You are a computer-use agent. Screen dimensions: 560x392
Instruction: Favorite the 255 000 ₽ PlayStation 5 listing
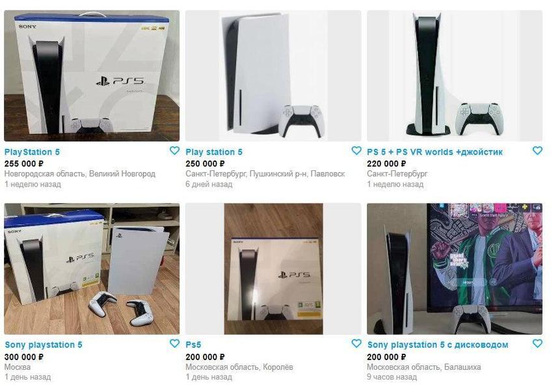point(174,151)
